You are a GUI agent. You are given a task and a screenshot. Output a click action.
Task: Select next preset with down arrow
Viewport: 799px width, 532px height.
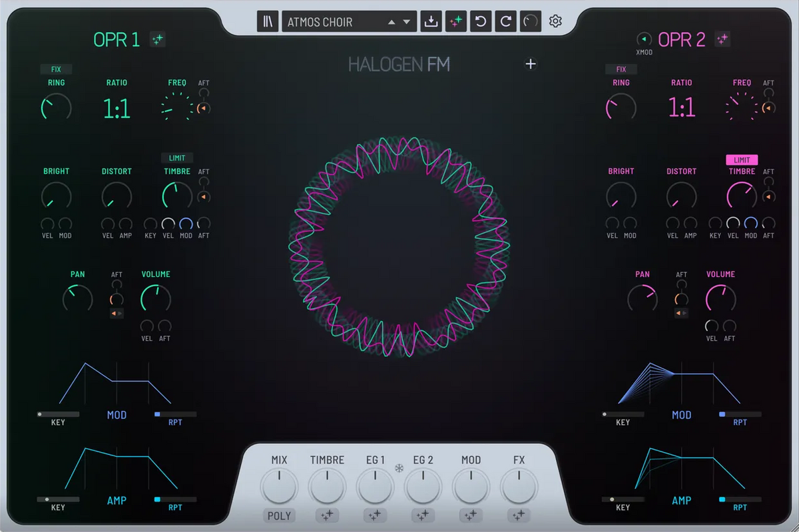tap(407, 22)
